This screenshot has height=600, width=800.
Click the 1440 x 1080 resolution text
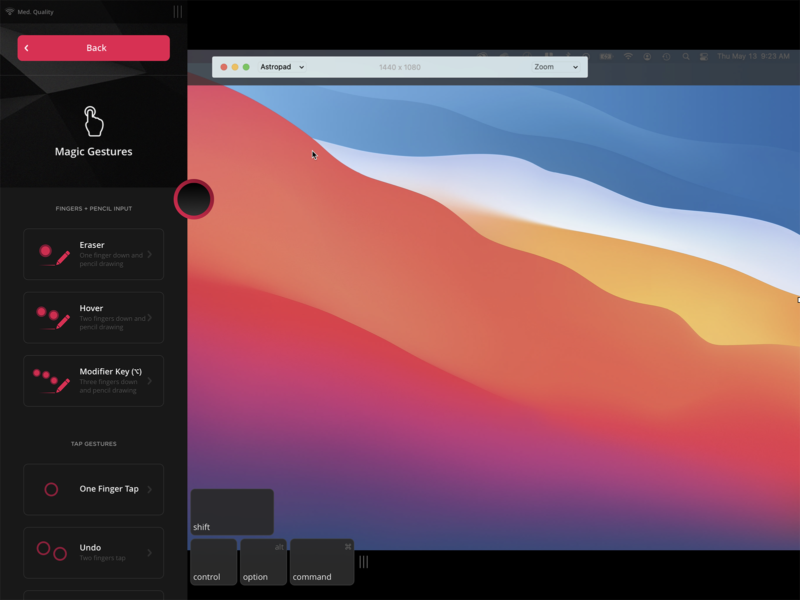coord(399,67)
